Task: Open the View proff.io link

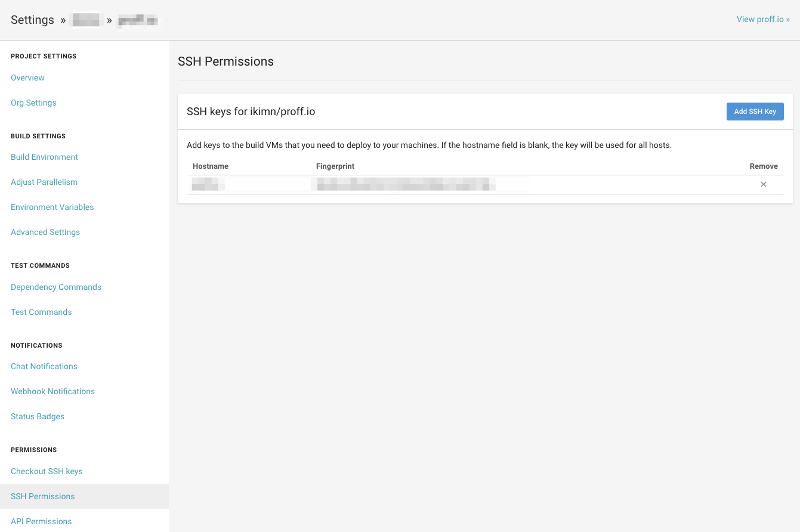Action: pyautogui.click(x=762, y=18)
